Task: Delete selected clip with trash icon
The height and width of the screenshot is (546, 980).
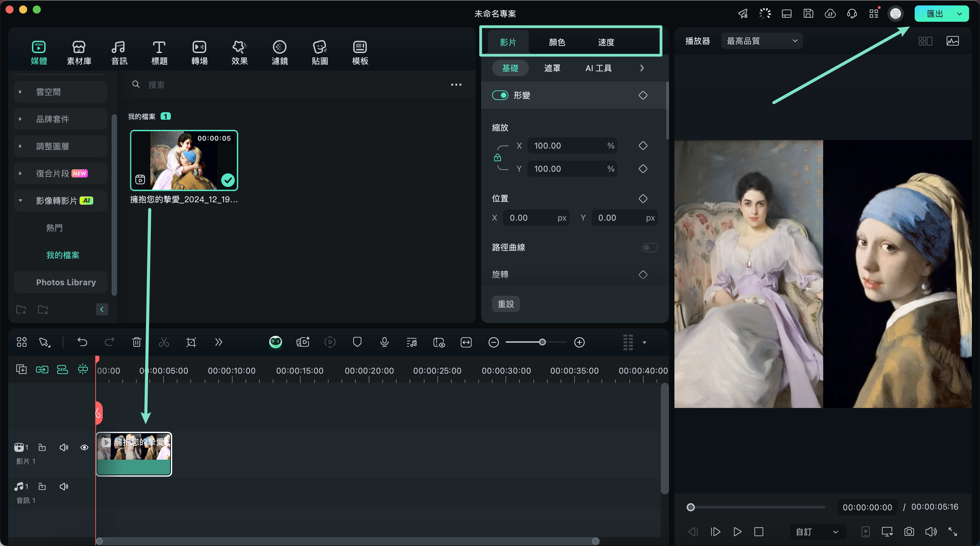Action: coord(136,342)
